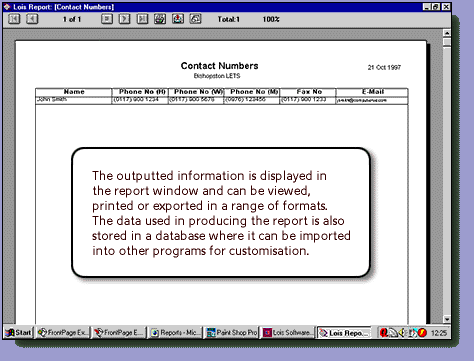Export the report using the export icon
Screen dimensions: 474x361
[178, 19]
